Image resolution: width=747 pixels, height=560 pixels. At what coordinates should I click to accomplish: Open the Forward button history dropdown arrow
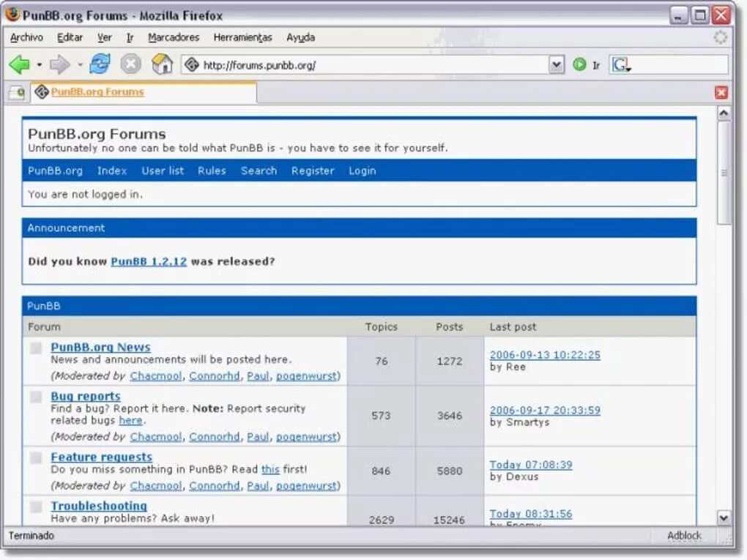pyautogui.click(x=80, y=64)
